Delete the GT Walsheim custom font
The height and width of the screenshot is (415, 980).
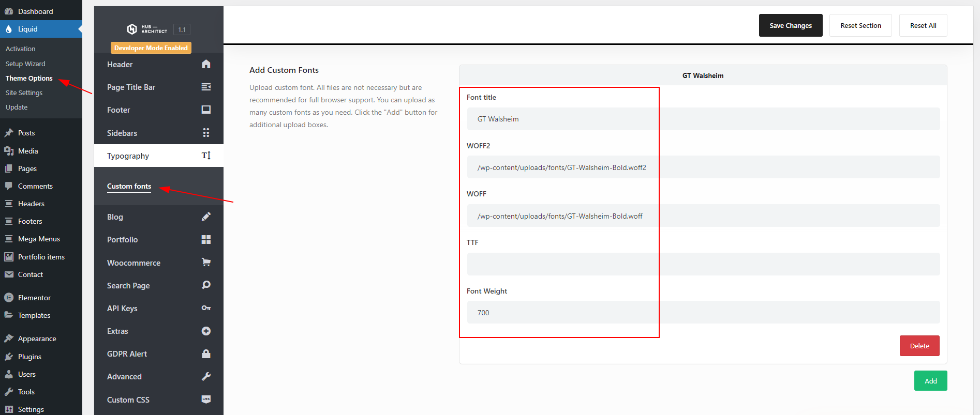coord(919,346)
